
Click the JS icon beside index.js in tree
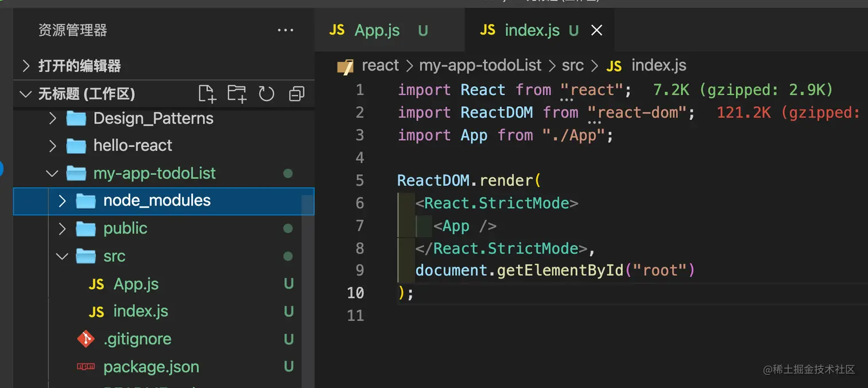coord(96,312)
